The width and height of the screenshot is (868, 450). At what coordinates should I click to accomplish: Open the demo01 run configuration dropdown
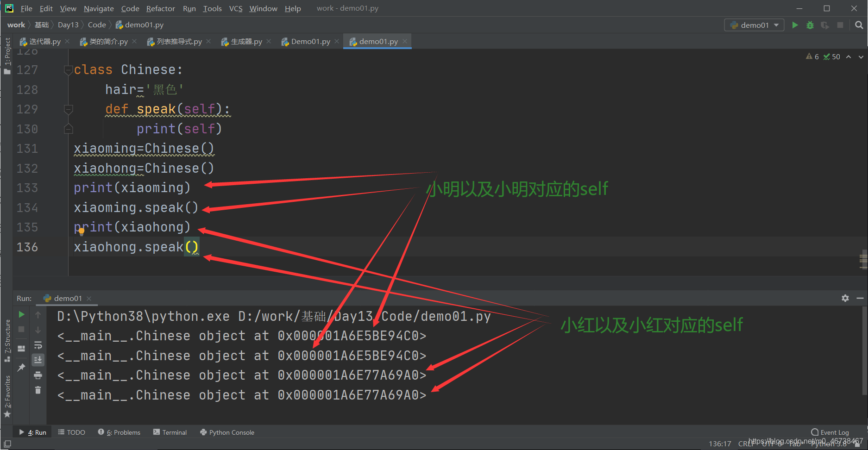[x=754, y=25]
